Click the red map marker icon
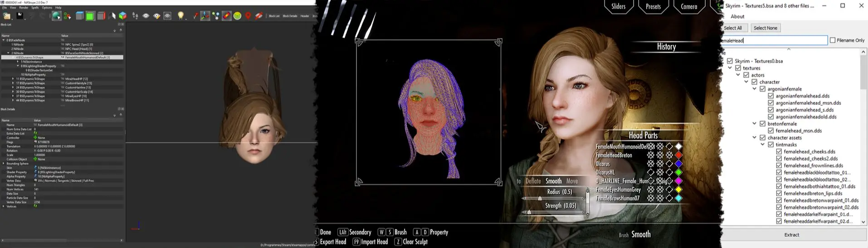868x248 pixels. [248, 16]
